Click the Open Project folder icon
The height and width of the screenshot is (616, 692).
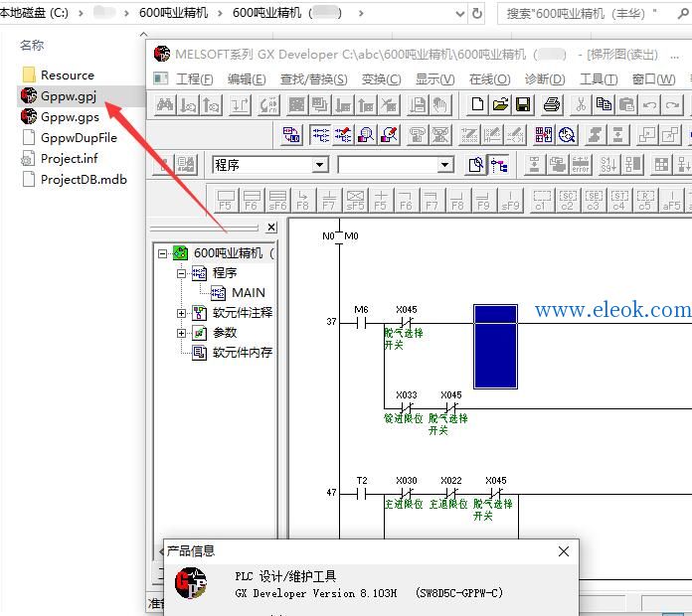click(x=500, y=105)
